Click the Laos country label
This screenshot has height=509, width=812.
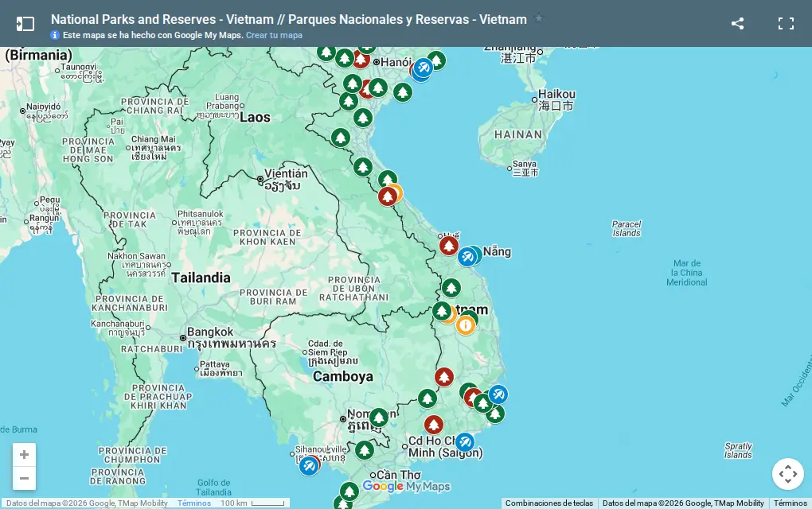pos(255,118)
